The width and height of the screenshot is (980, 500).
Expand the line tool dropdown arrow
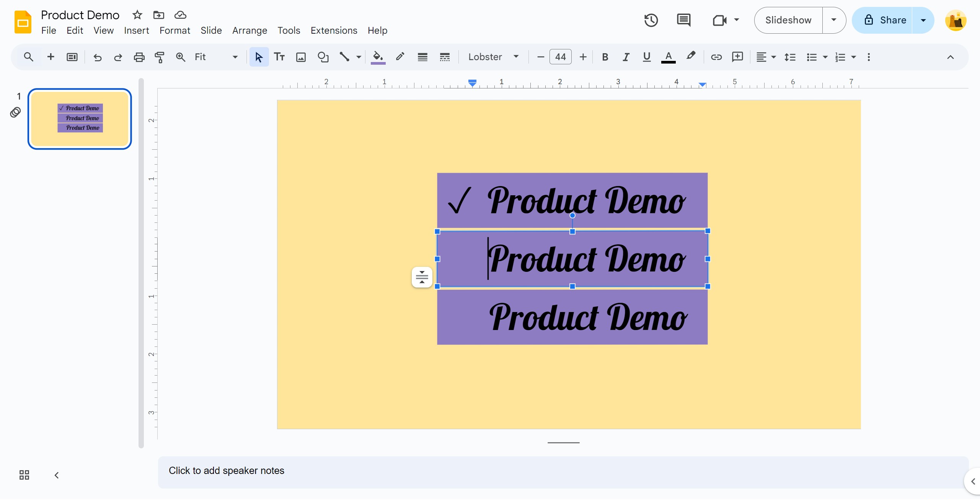point(359,57)
